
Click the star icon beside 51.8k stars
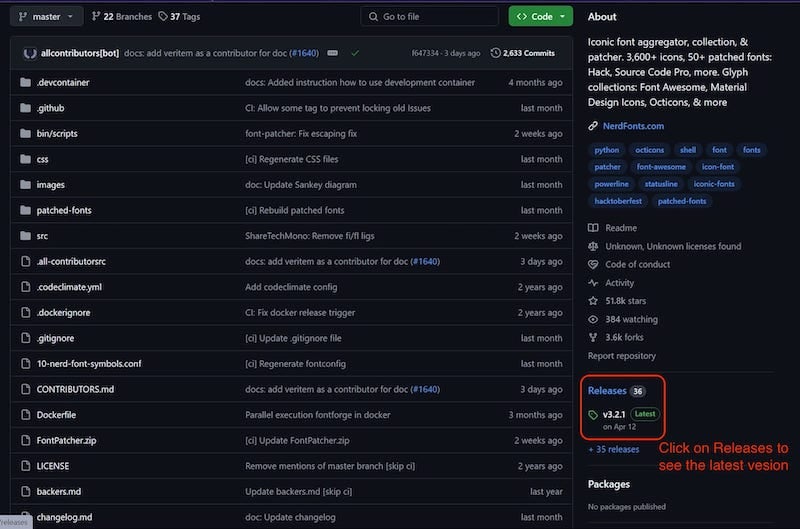click(x=593, y=301)
